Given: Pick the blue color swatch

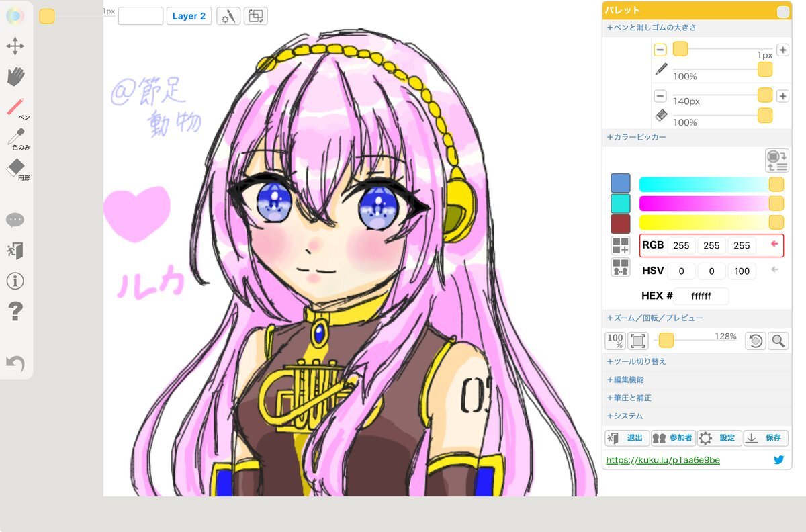Looking at the screenshot, I should tap(621, 183).
